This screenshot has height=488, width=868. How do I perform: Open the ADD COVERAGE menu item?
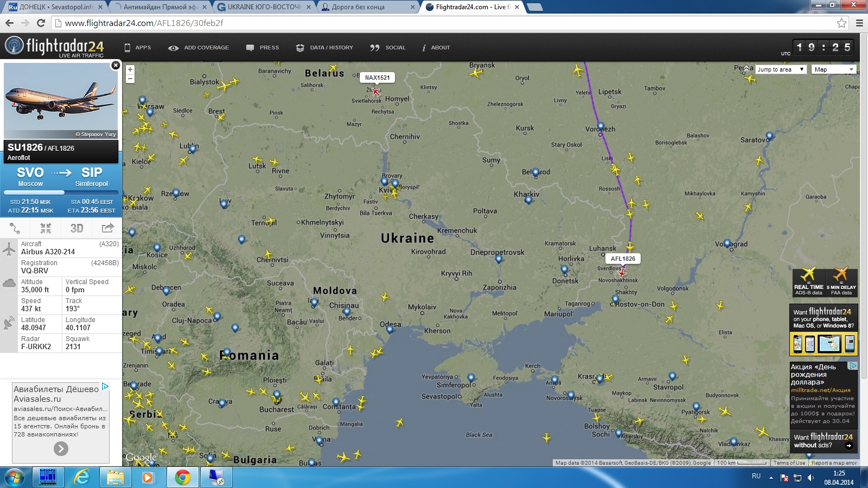click(199, 48)
